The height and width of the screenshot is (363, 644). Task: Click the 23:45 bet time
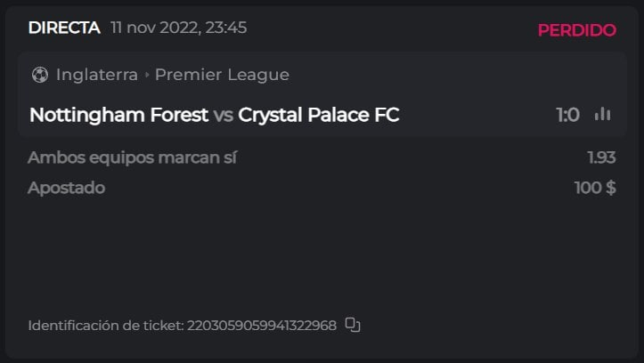(226, 28)
